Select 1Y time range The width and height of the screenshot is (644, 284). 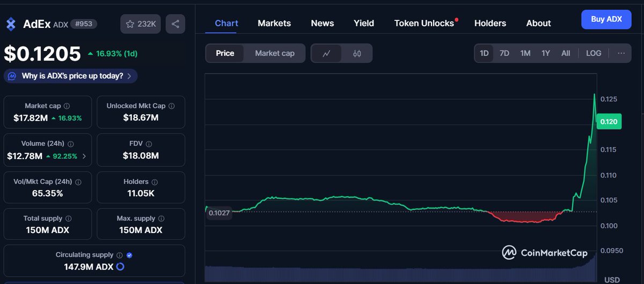pos(546,53)
